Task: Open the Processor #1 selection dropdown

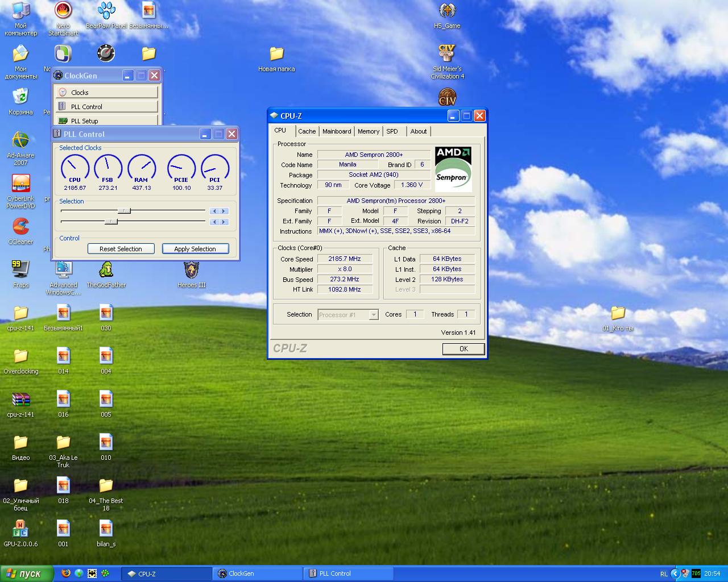Action: point(348,314)
